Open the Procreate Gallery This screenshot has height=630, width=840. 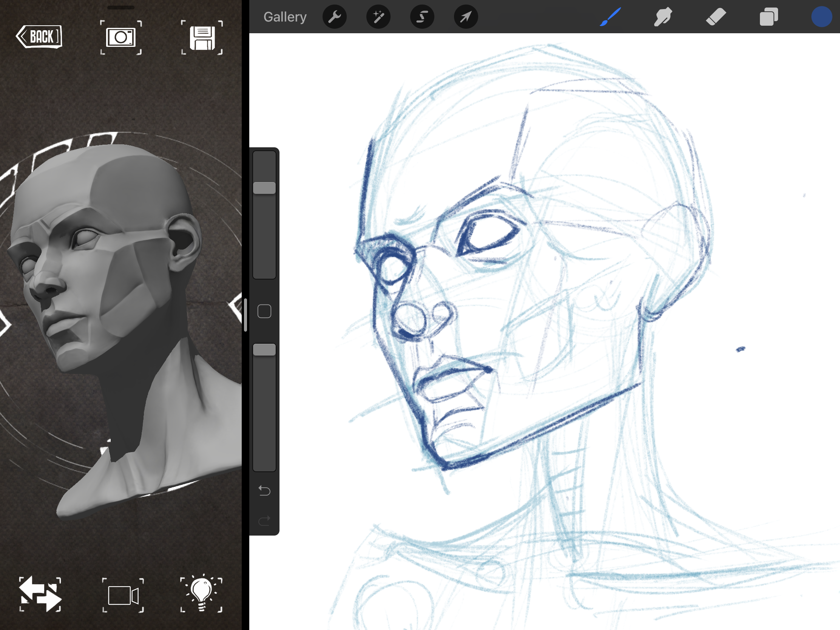285,17
